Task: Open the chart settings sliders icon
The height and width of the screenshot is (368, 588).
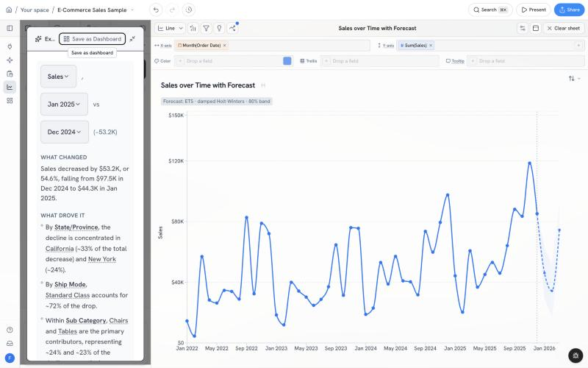Action: (x=523, y=28)
